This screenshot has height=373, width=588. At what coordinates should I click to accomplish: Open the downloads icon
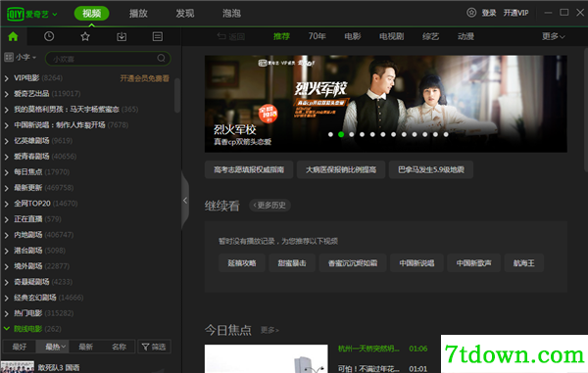tap(122, 36)
